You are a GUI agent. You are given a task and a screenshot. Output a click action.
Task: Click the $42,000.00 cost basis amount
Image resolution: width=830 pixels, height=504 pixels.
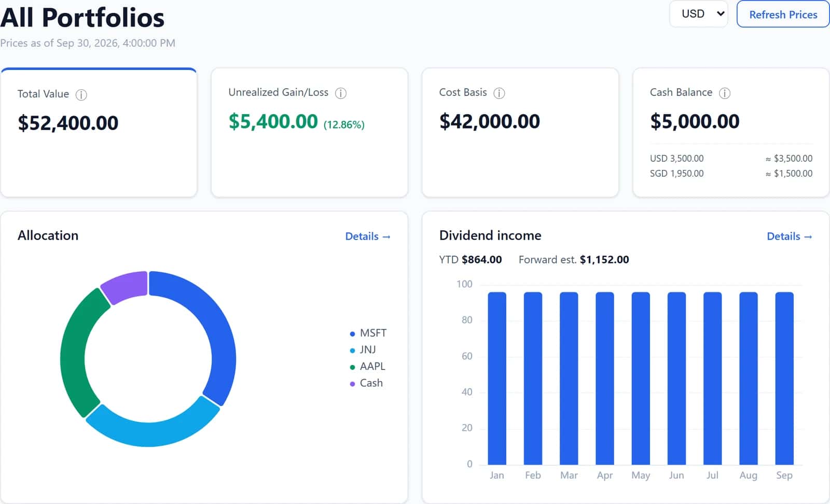click(x=490, y=121)
